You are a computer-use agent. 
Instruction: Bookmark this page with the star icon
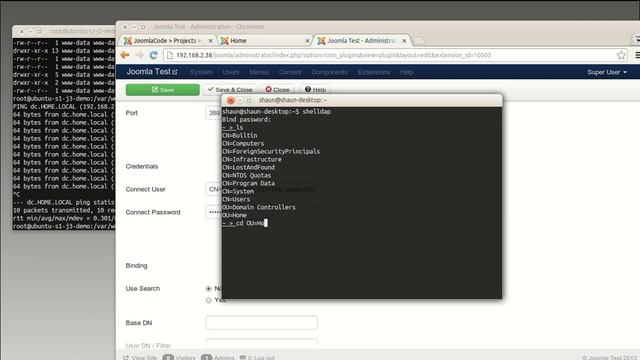[x=621, y=55]
